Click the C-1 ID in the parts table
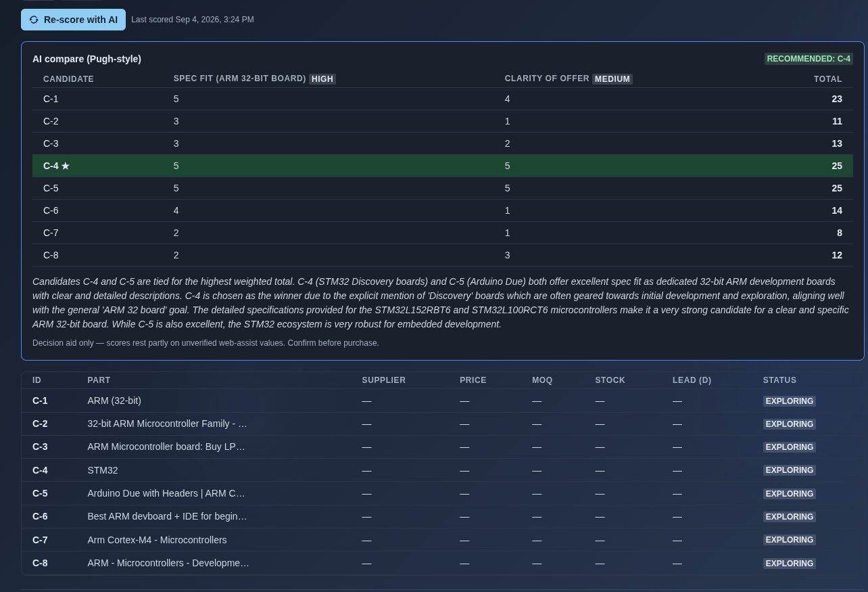The height and width of the screenshot is (592, 868). tap(40, 401)
